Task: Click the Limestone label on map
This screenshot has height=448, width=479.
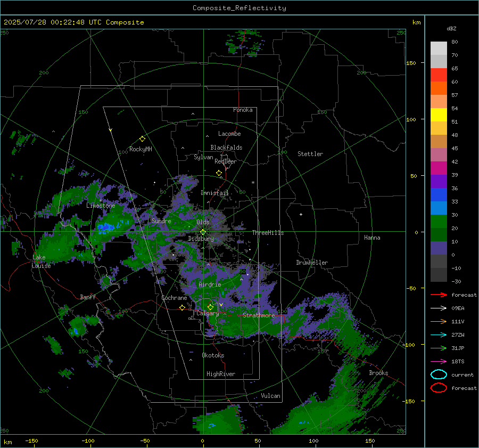Action: [x=101, y=206]
